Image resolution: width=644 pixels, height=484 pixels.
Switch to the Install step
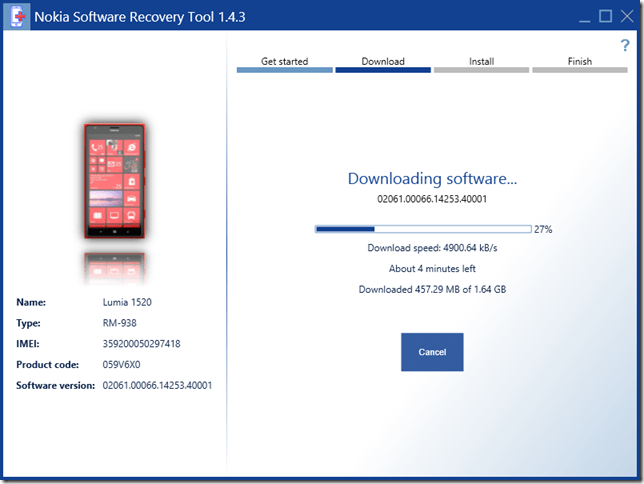tap(481, 62)
